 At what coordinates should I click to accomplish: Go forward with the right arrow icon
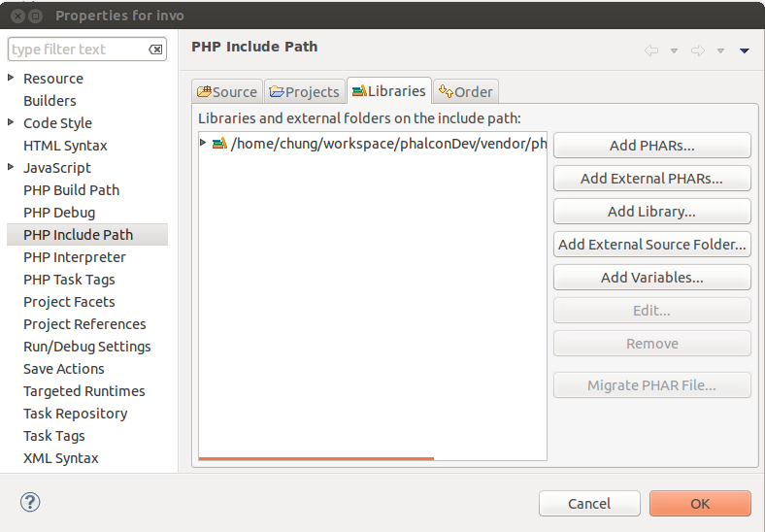pos(698,50)
